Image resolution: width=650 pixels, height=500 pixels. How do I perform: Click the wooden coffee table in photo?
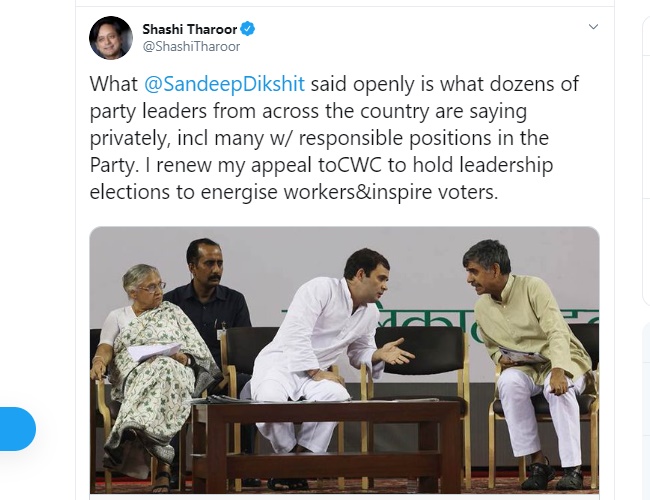(x=327, y=444)
